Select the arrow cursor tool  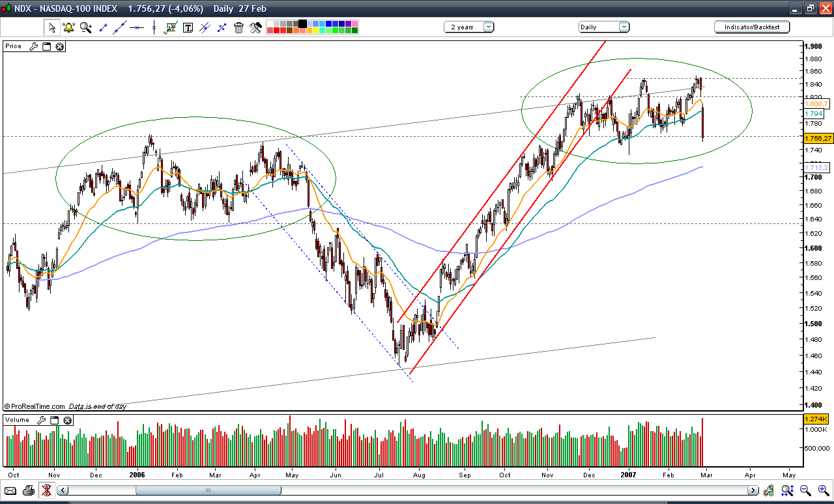click(51, 27)
